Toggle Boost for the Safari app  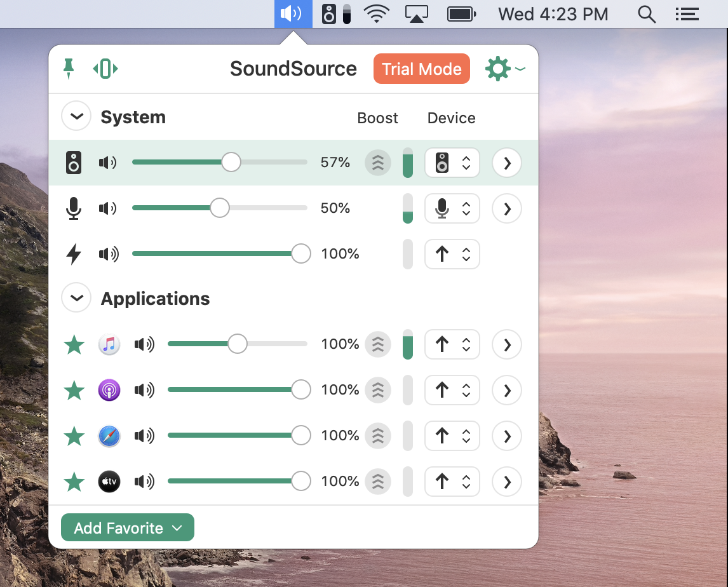pyautogui.click(x=378, y=436)
